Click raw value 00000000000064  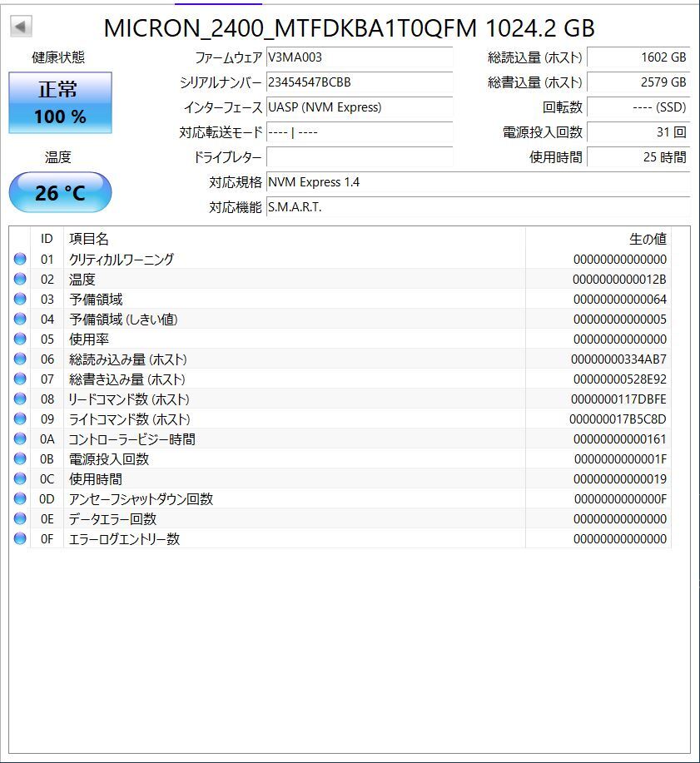pyautogui.click(x=620, y=300)
